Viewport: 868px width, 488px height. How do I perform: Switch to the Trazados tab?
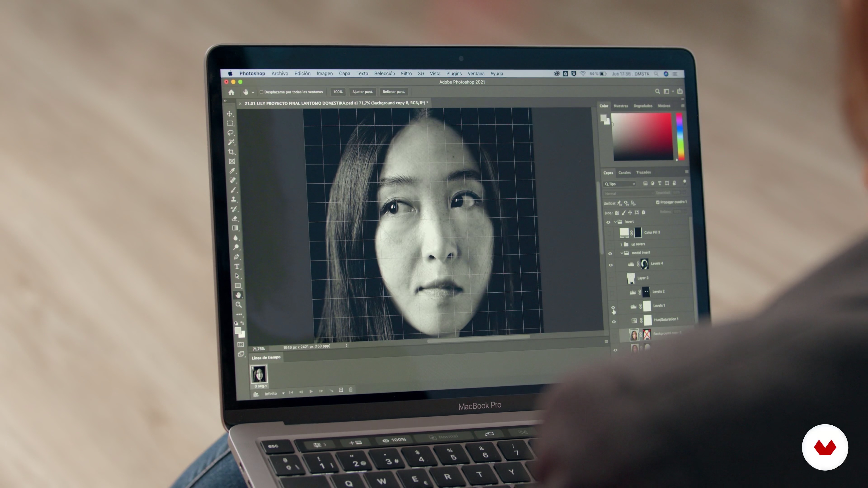[643, 172]
